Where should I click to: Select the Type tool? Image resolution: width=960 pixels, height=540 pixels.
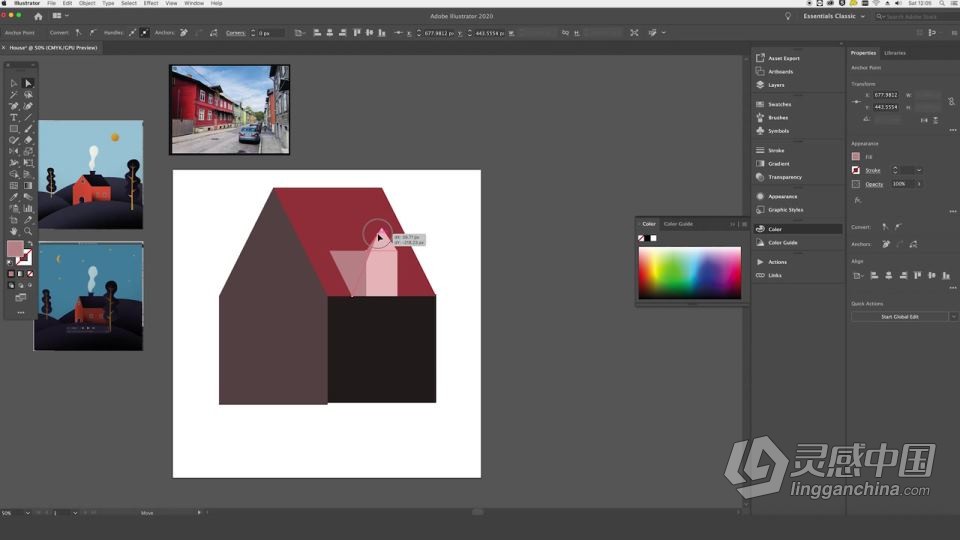click(x=13, y=118)
